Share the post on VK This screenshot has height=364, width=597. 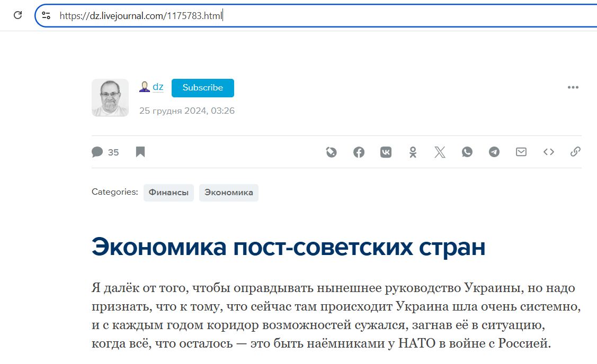pos(386,152)
